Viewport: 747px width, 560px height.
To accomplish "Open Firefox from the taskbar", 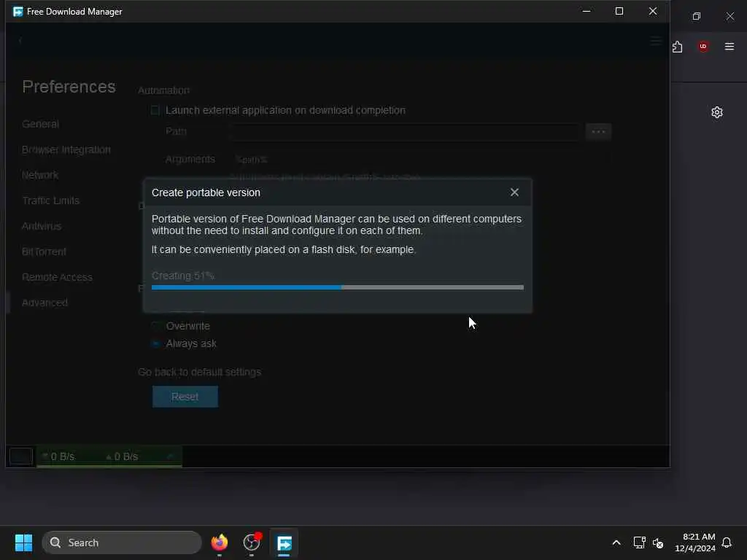I will 220,542.
